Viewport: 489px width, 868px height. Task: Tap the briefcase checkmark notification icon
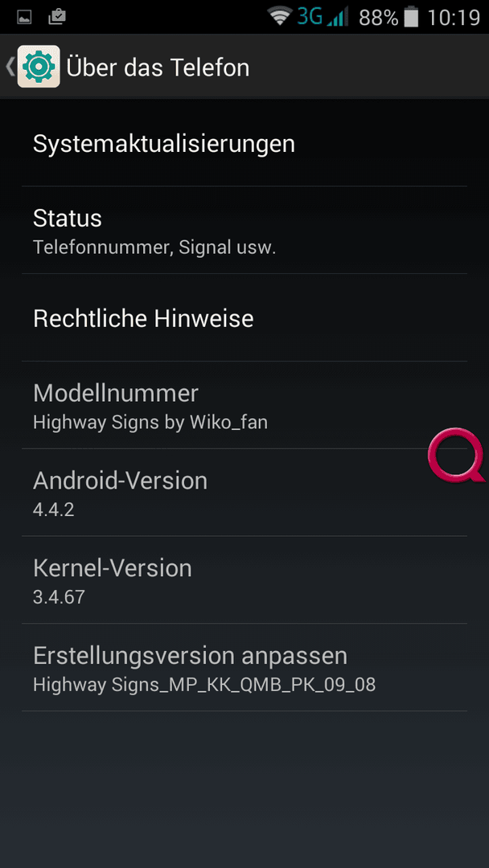57,17
